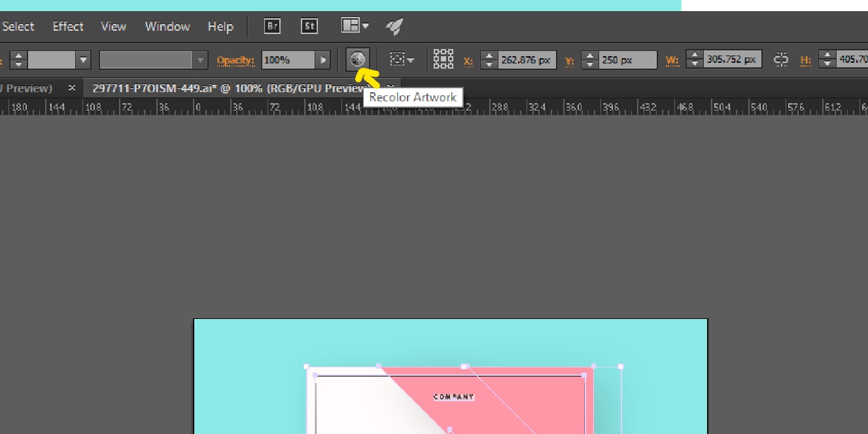Click the align to selection icon
The image size is (868, 434).
click(401, 59)
